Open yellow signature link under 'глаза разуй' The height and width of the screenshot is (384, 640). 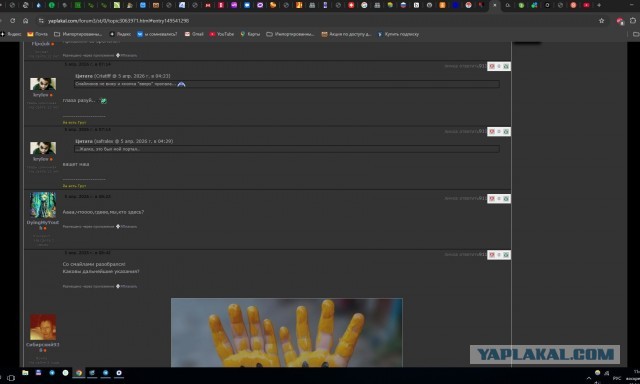74,122
